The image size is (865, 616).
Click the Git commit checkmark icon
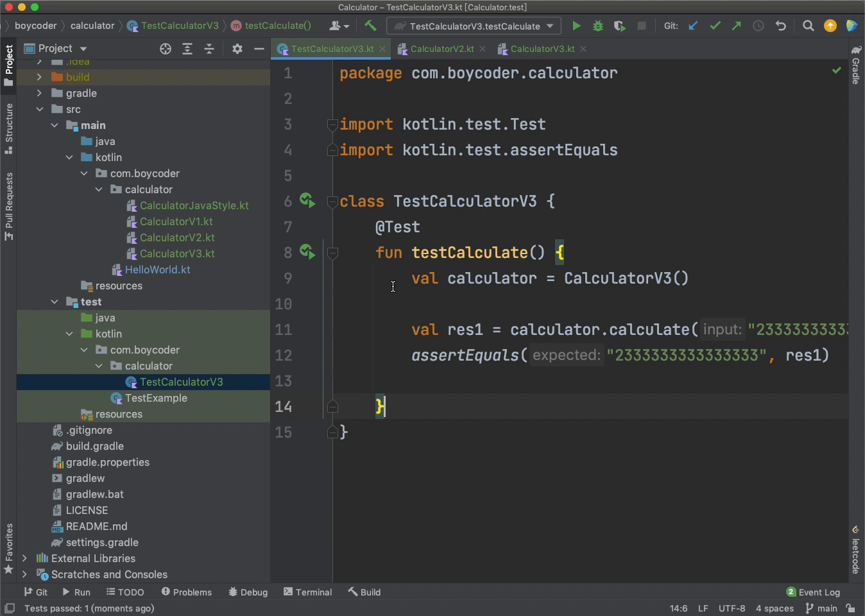pos(715,26)
